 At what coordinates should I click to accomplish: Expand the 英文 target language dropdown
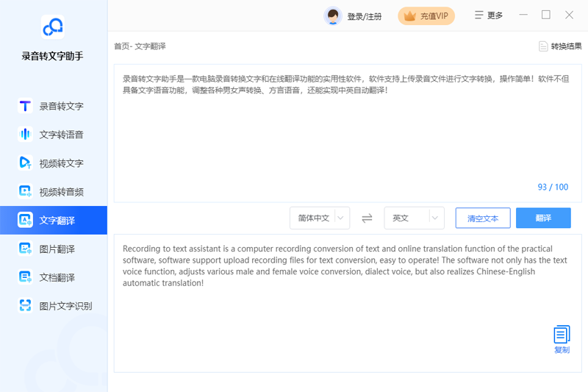414,218
